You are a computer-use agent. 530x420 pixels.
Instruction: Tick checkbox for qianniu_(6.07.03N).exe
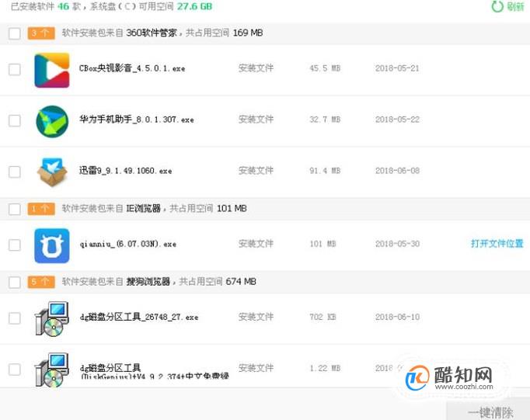pyautogui.click(x=15, y=245)
